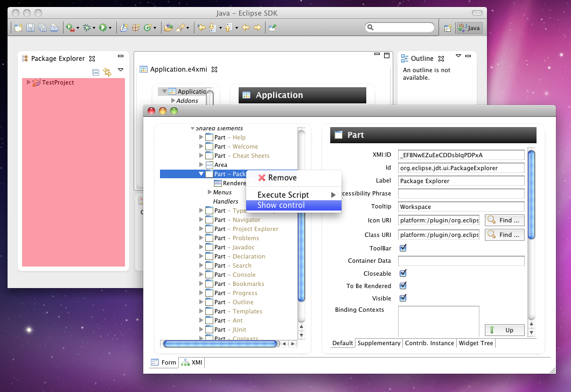Click Find button next to Icon URI
The width and height of the screenshot is (571, 392).
(504, 220)
